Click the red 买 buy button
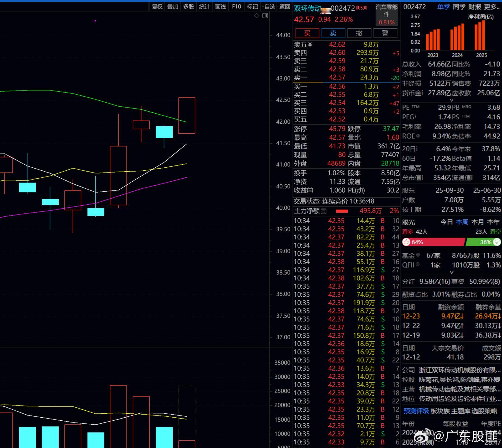Screen dimensions: 502x448 (307, 33)
